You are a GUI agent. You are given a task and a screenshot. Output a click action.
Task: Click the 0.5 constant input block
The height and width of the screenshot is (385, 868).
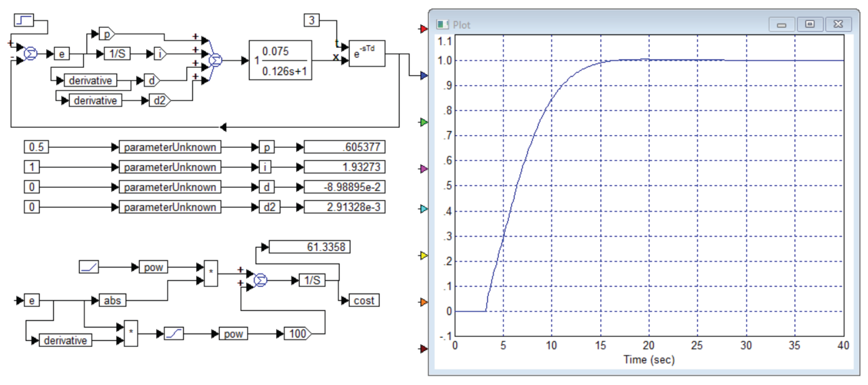coord(36,147)
